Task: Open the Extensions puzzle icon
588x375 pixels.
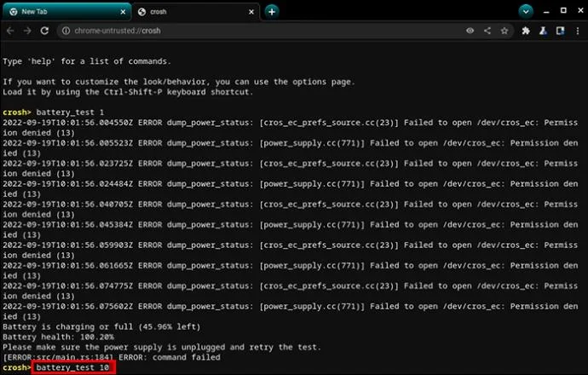Action: [x=526, y=31]
